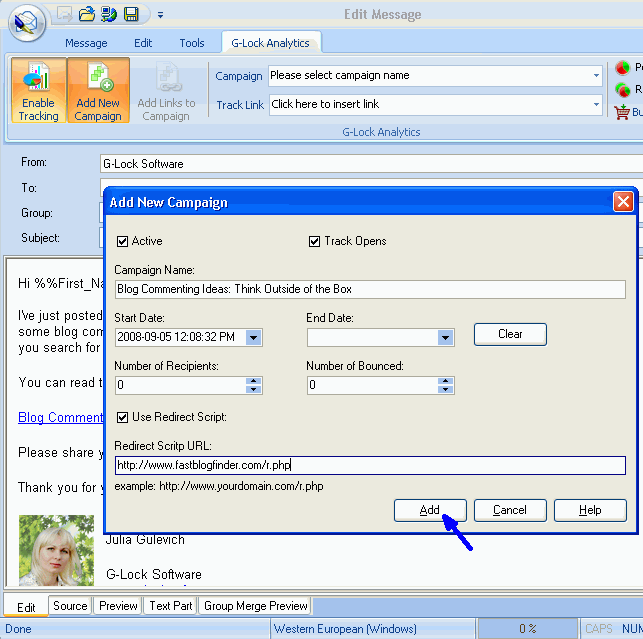The image size is (643, 639).
Task: Decrease Number of Recipients with down arrow
Action: [253, 389]
